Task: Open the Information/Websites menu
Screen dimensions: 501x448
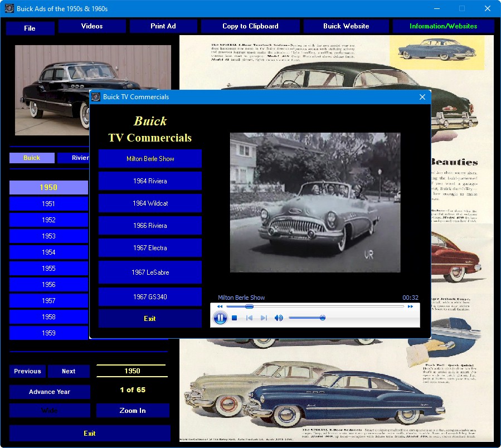Action: (443, 26)
